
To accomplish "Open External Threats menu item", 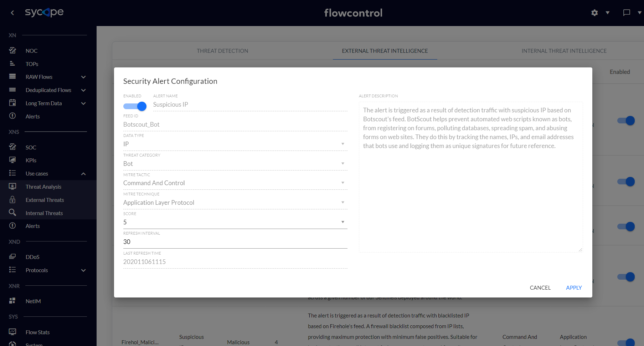I will click(x=45, y=200).
